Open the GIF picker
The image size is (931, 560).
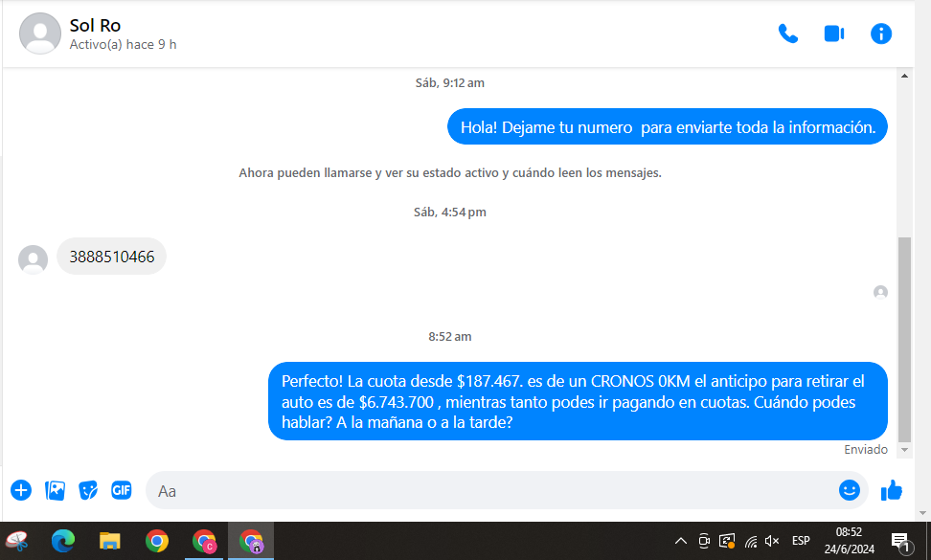click(121, 491)
